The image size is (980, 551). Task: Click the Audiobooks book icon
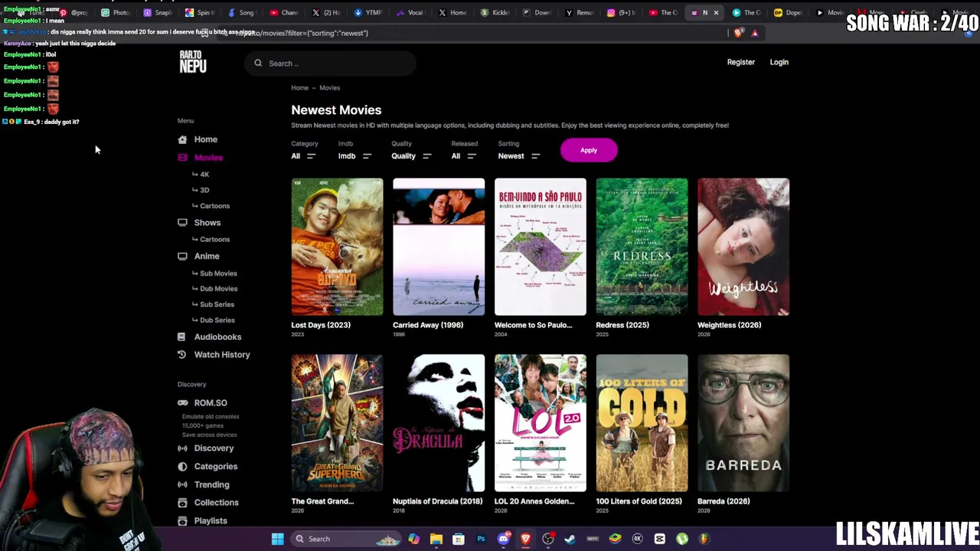(x=181, y=337)
